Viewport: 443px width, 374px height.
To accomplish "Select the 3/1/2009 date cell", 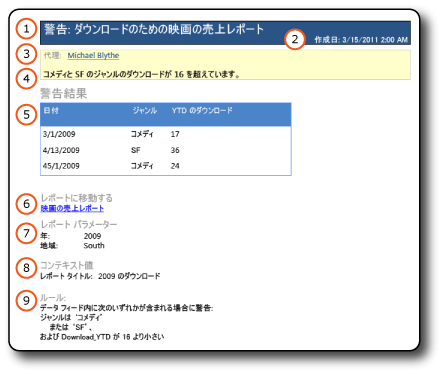I will tap(59, 134).
